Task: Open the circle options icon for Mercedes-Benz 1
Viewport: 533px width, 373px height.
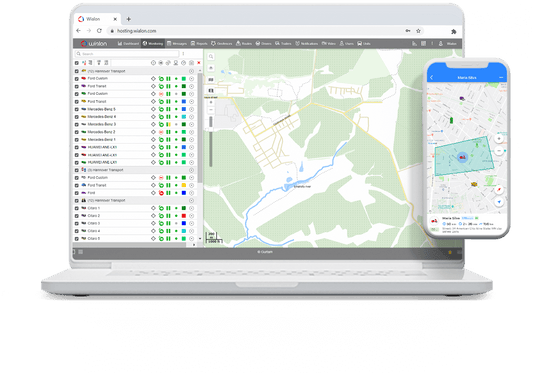Action: pos(191,139)
